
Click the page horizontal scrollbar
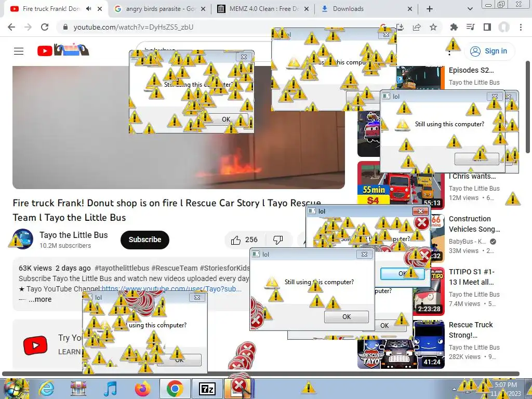coord(261,374)
